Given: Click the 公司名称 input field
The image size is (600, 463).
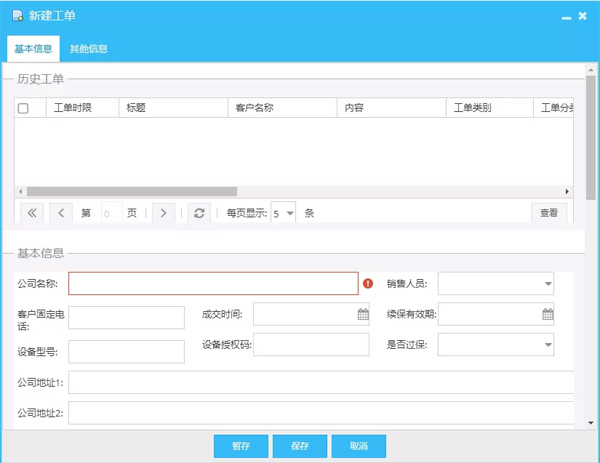Looking at the screenshot, I should coord(212,284).
